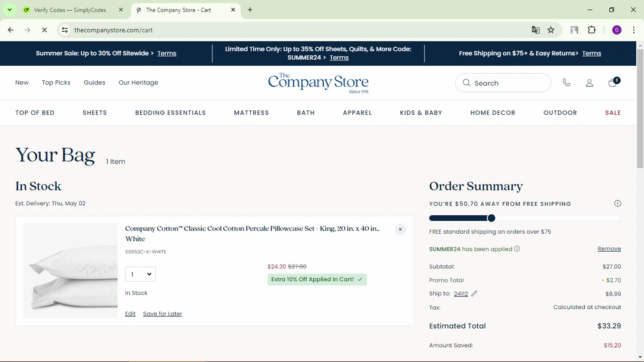This screenshot has height=362, width=644.
Task: Close The Company Store Cart tab
Action: 233,10
